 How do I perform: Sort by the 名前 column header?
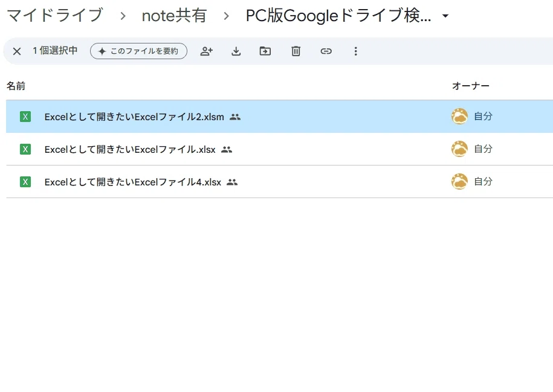click(x=16, y=86)
